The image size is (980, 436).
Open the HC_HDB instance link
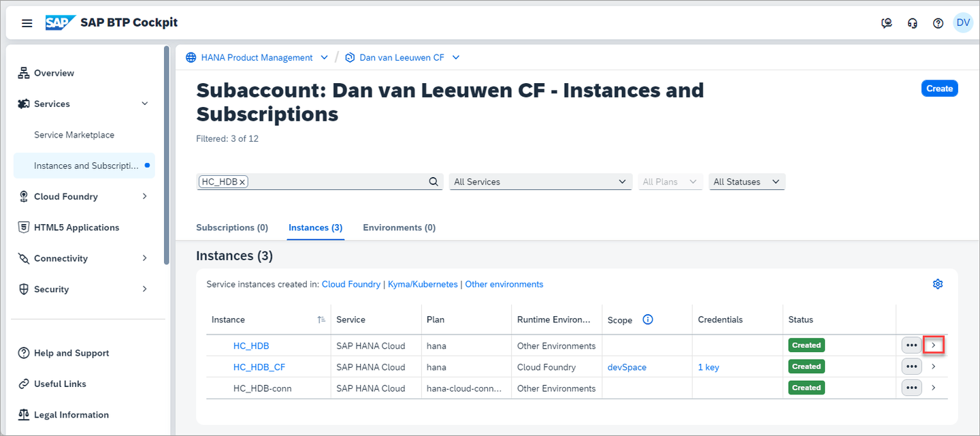click(251, 346)
